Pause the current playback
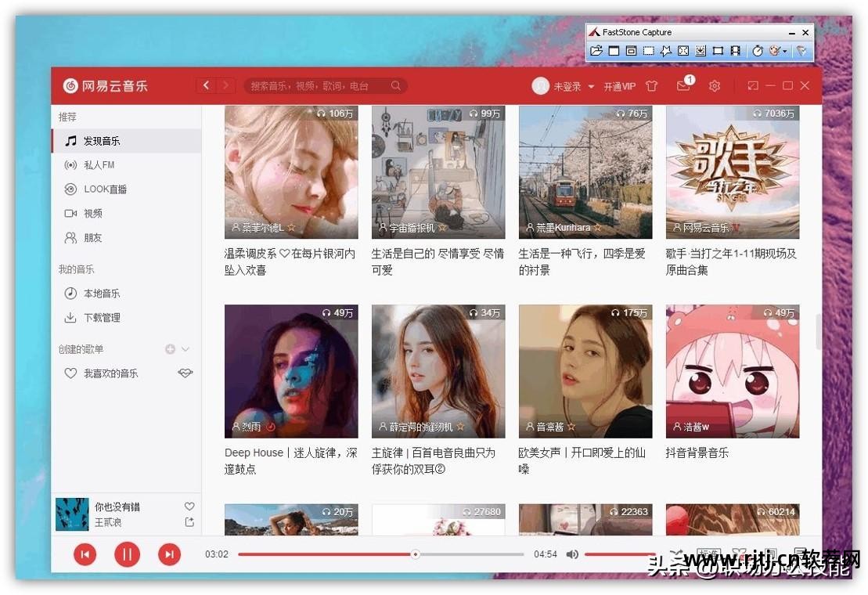The height and width of the screenshot is (595, 868). pyautogui.click(x=128, y=554)
